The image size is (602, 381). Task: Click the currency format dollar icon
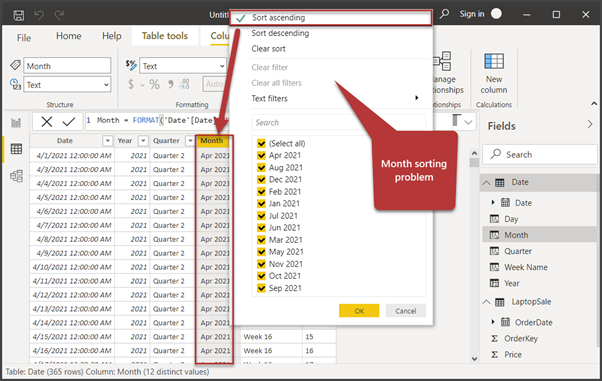pyautogui.click(x=131, y=84)
